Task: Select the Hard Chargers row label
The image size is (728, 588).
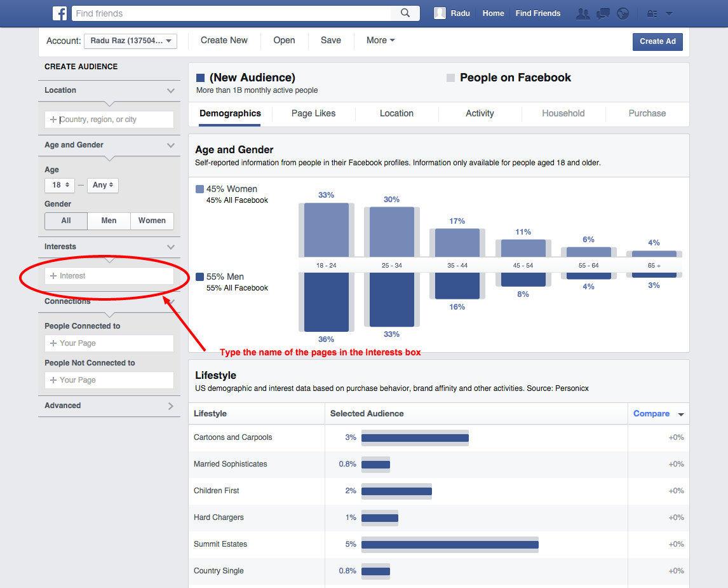Action: 219,517
